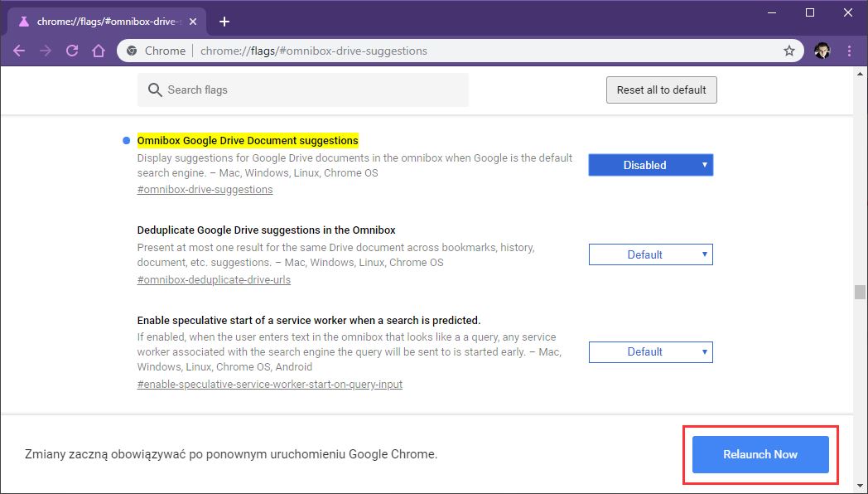Click the blue modified-flag dot indicator
The width and height of the screenshot is (868, 494).
126,141
